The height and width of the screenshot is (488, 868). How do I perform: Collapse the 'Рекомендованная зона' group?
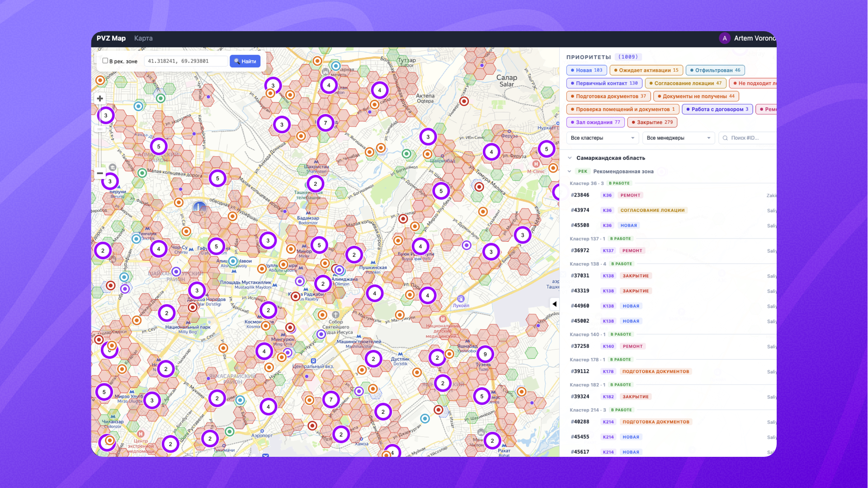click(570, 171)
